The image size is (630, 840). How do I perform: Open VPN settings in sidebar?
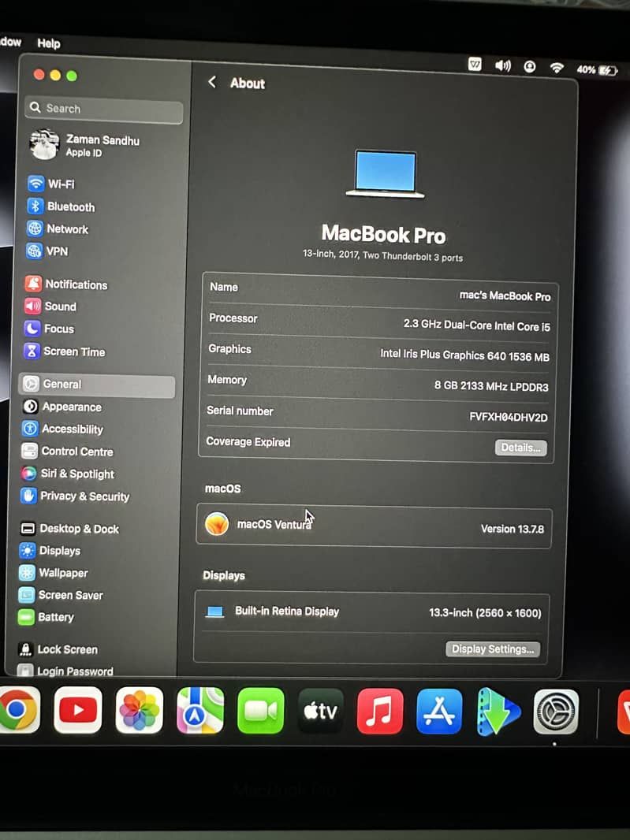[x=47, y=251]
